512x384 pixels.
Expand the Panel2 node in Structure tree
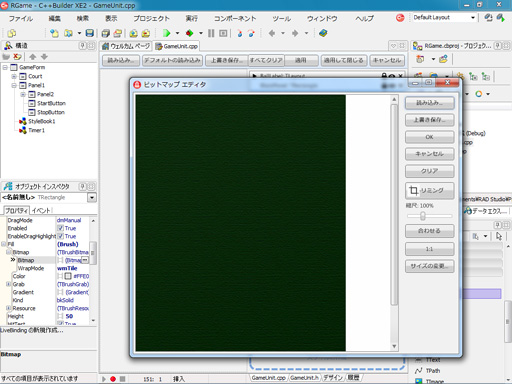23,94
